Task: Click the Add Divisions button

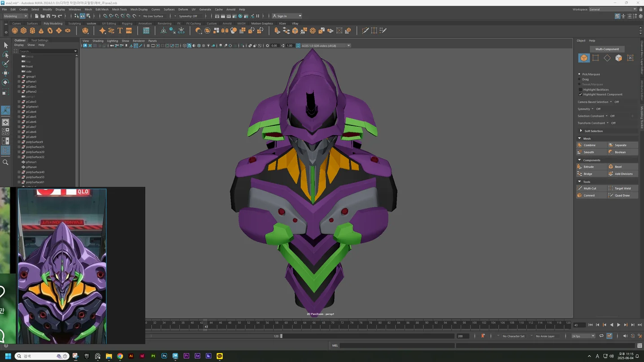Action: click(x=622, y=174)
